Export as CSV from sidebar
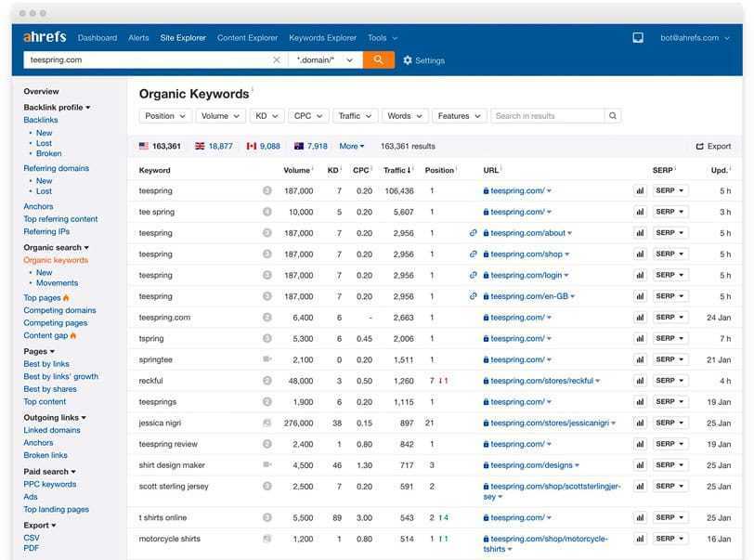The width and height of the screenshot is (754, 560). click(x=32, y=538)
